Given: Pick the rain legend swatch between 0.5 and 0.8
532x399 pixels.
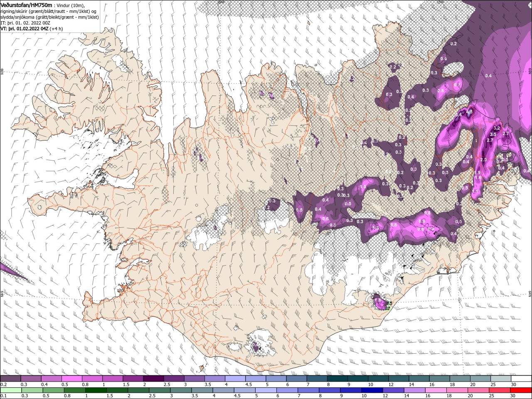Looking at the screenshot, I should pyautogui.click(x=53, y=390).
